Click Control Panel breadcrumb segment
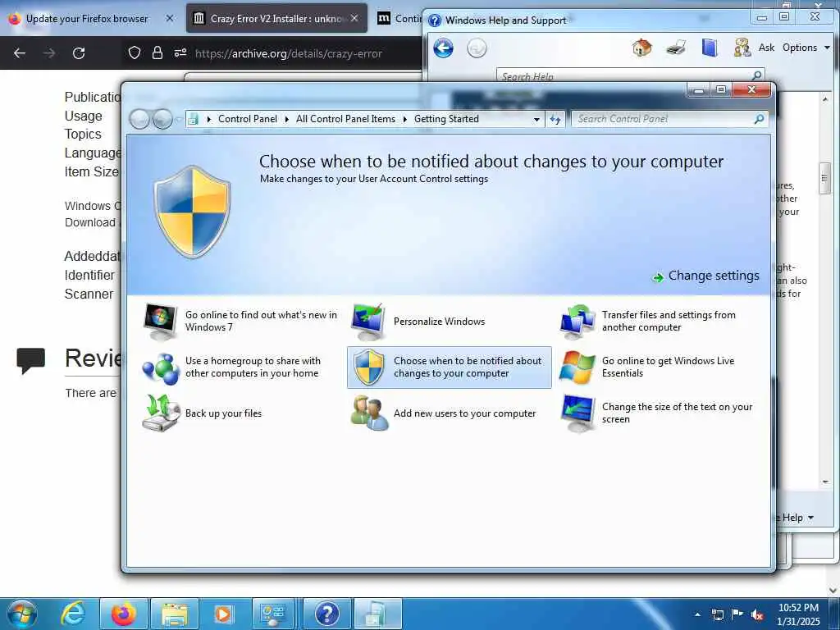This screenshot has height=630, width=840. click(x=248, y=119)
